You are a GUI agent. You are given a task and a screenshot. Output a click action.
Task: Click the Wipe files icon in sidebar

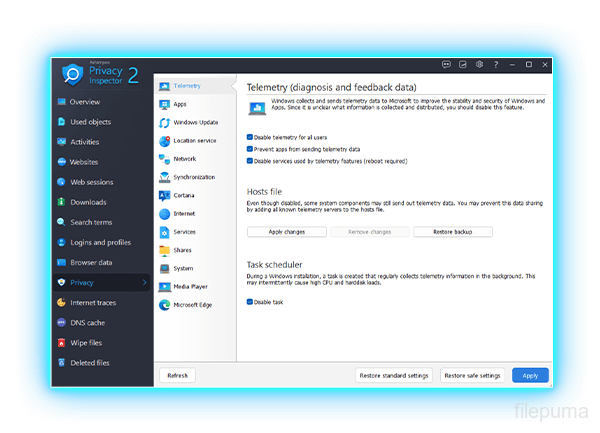click(x=61, y=342)
